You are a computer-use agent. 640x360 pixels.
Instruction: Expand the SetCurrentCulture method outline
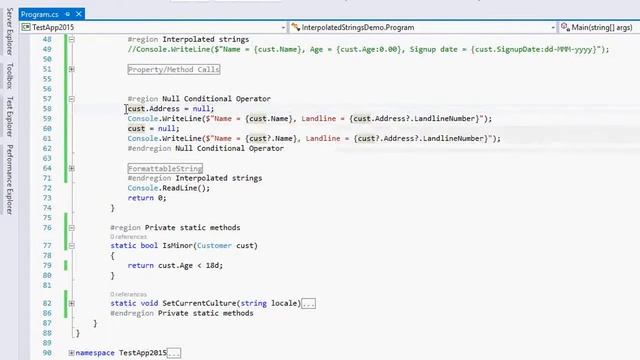pos(71,303)
